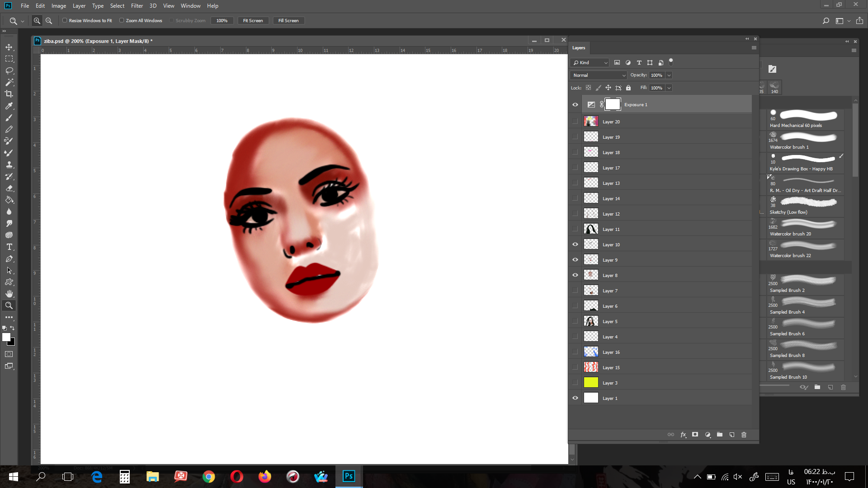
Task: Add layer style fx icon
Action: point(683,435)
